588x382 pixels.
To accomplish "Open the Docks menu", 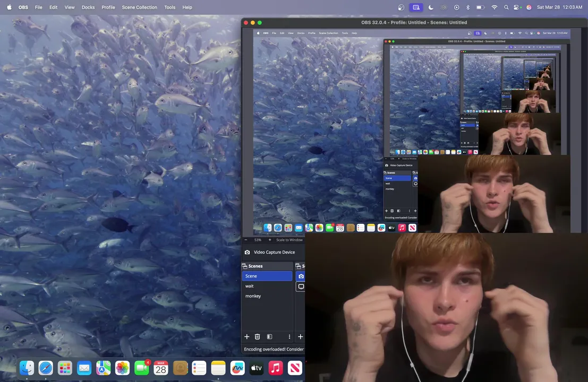I will pyautogui.click(x=88, y=7).
